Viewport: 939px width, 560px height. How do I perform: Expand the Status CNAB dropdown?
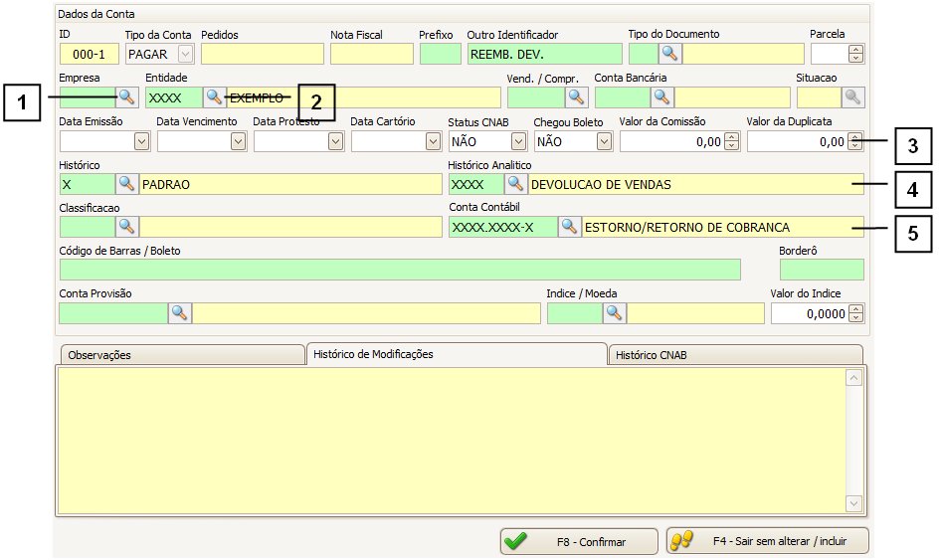pos(518,141)
